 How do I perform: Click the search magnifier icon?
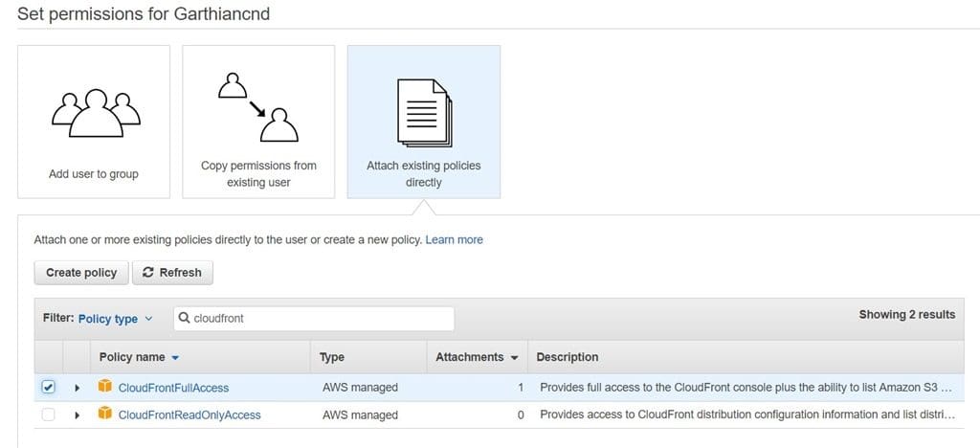[185, 318]
